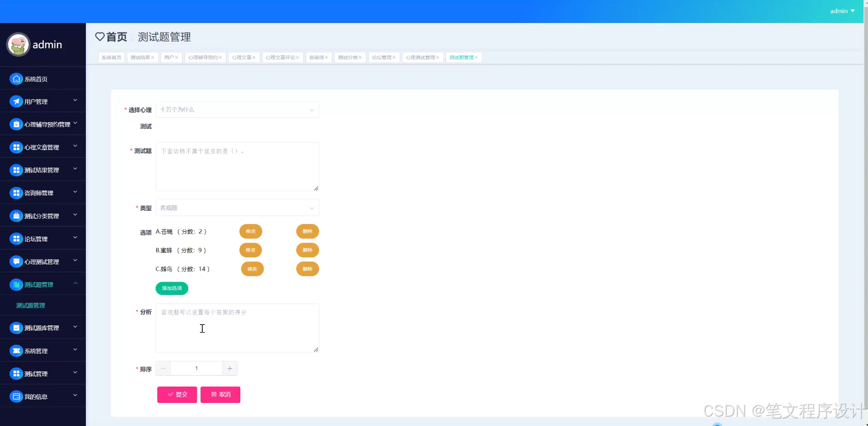Close the active 测试题管理 tab
The width and height of the screenshot is (868, 426).
476,57
